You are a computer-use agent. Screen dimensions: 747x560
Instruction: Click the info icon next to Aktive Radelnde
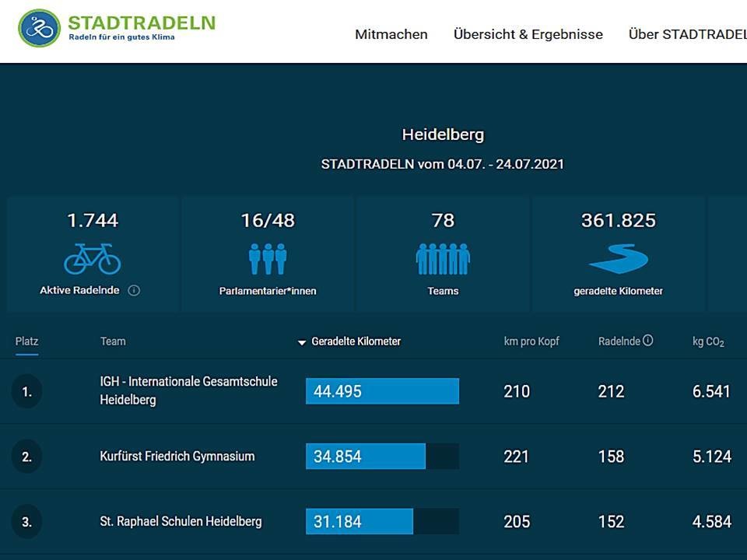pyautogui.click(x=134, y=290)
